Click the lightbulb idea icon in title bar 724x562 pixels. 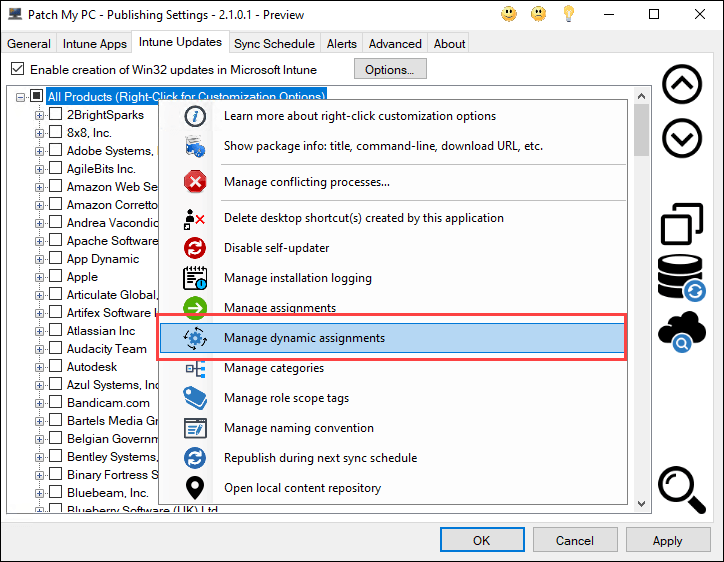[569, 13]
